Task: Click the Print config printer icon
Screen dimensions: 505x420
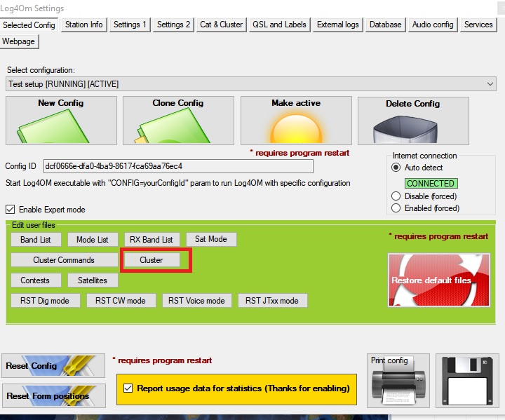Action: (398, 381)
